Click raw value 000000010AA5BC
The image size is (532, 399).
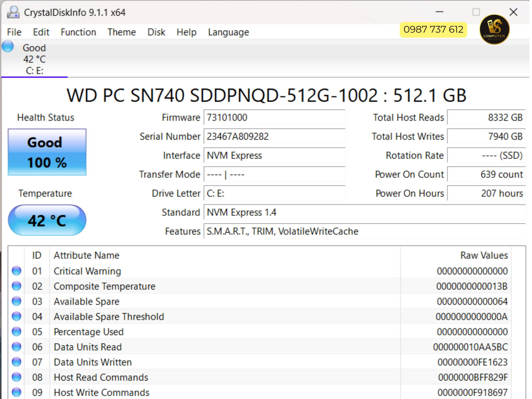[470, 347]
